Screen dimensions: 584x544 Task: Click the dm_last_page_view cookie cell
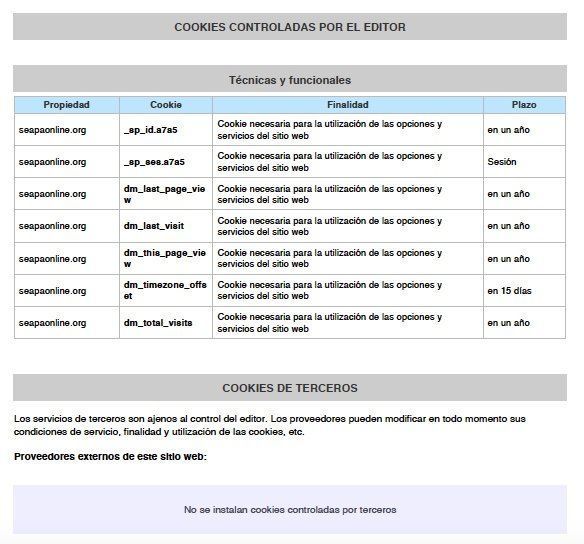[x=166, y=194]
